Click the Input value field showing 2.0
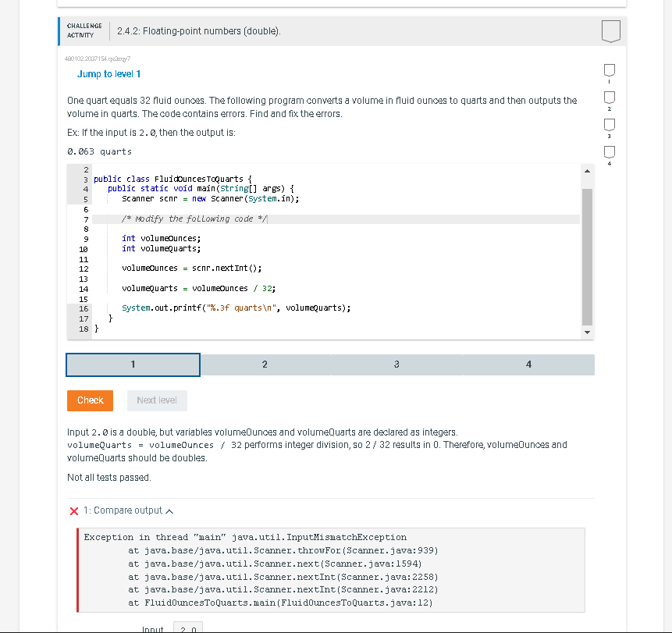The height and width of the screenshot is (633, 672). tap(188, 628)
